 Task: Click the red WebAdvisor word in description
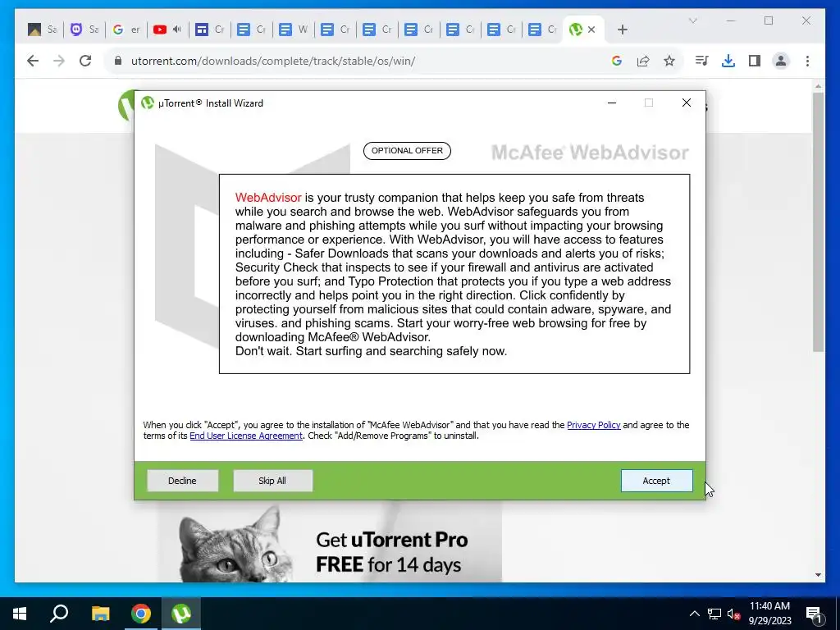[x=268, y=198]
